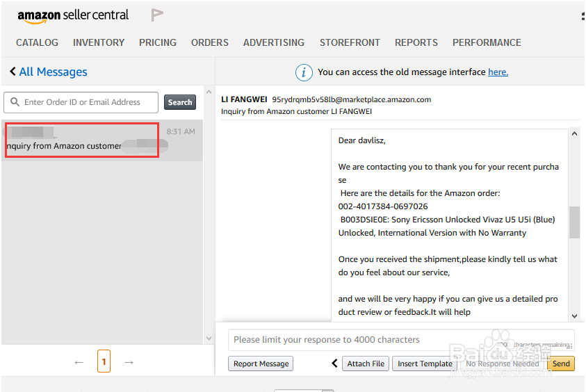Click the 'Dear davlisz,' greeting line

click(x=361, y=140)
